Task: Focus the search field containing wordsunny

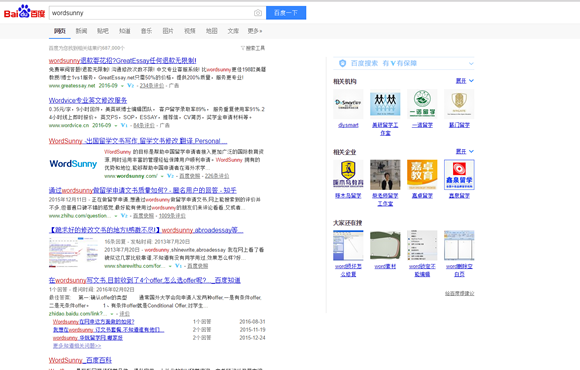Action: tap(152, 13)
